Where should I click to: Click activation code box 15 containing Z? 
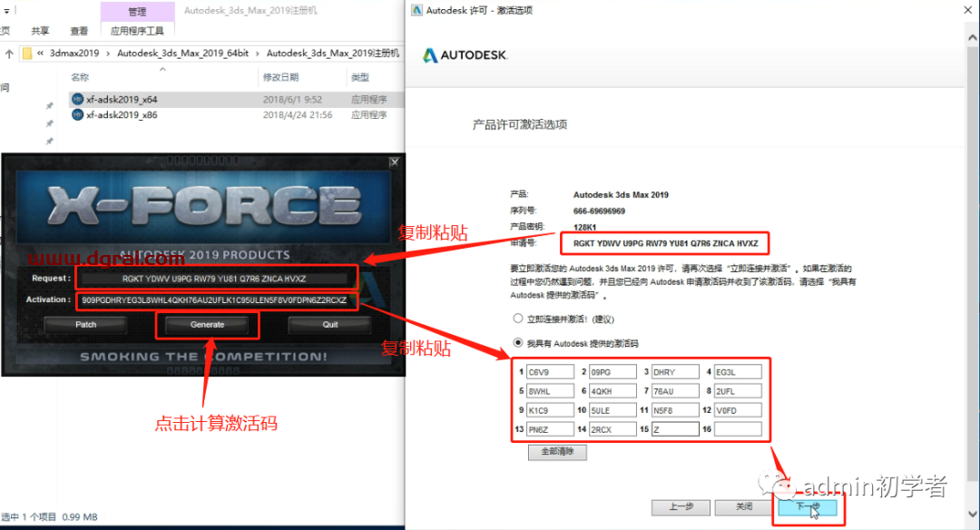(675, 429)
